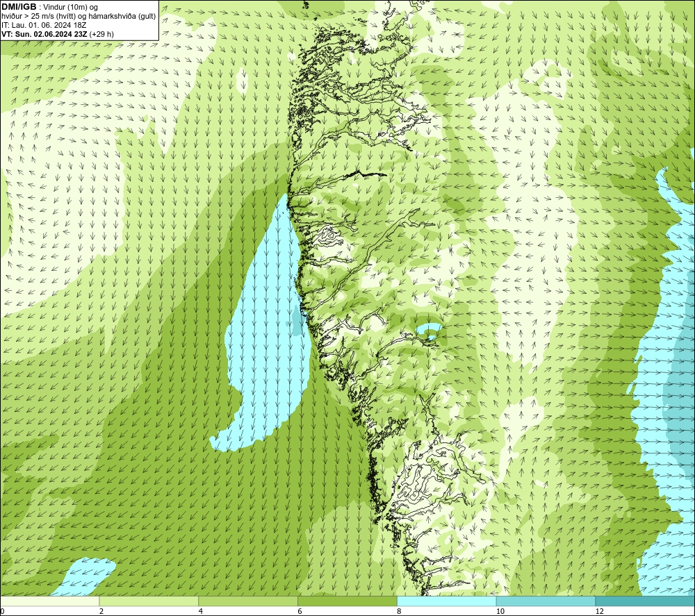This screenshot has width=695, height=616.
Task: Click the '10' scale label
Action: [500, 612]
